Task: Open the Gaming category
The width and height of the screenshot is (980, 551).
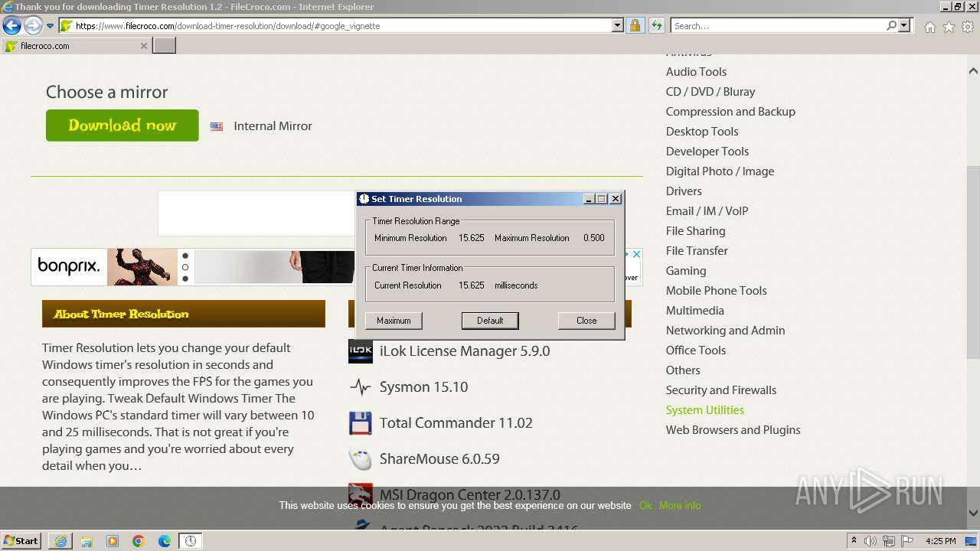Action: pyautogui.click(x=686, y=271)
